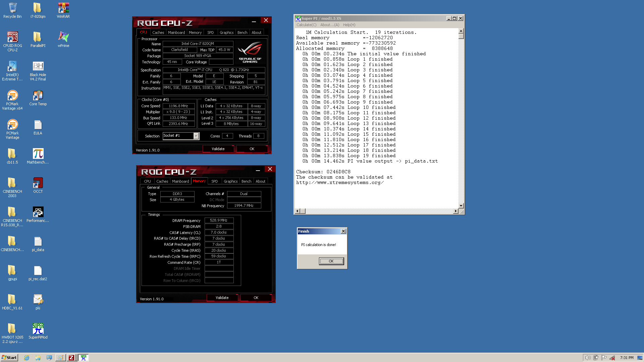
Task: Click the Loop 19 finished line
Action: click(x=349, y=156)
